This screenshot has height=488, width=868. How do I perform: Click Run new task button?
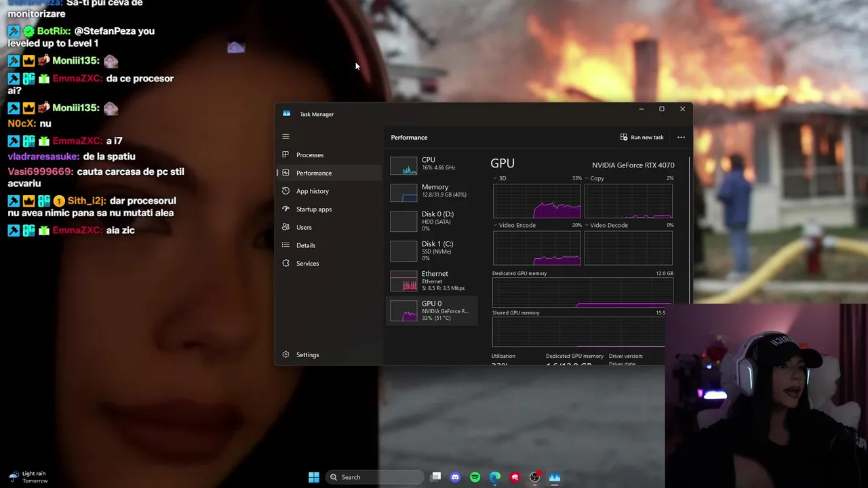click(x=642, y=138)
